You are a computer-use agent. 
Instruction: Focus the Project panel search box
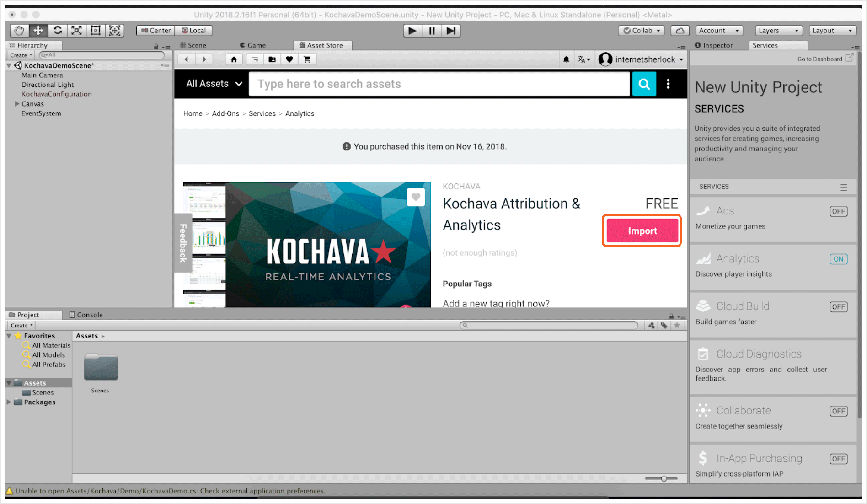click(x=549, y=325)
